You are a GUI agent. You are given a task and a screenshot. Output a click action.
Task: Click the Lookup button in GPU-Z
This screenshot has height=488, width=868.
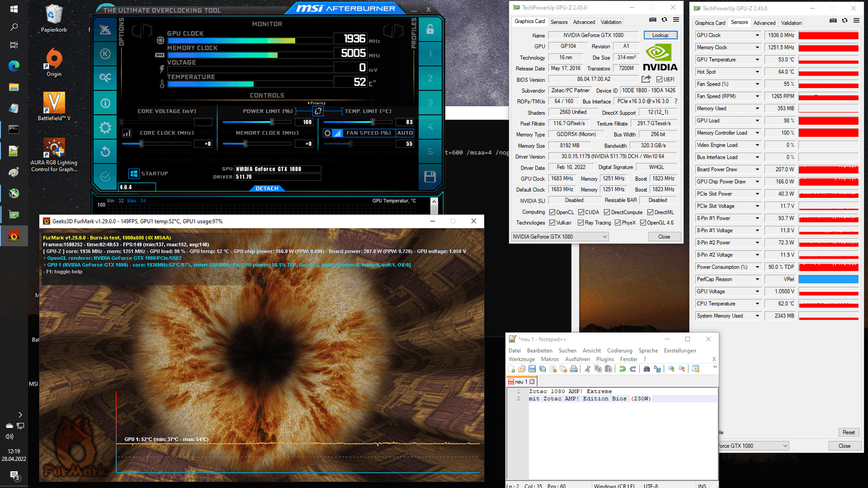click(x=660, y=35)
